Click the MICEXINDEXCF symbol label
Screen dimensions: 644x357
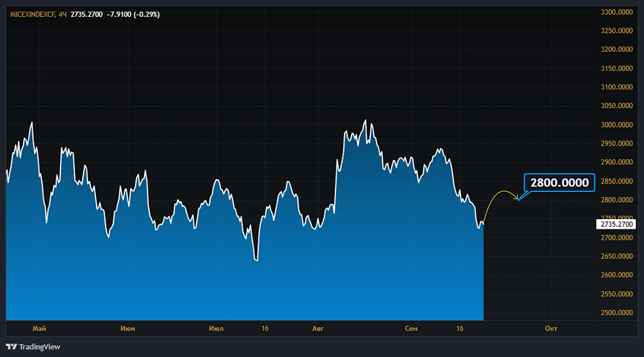[32, 14]
